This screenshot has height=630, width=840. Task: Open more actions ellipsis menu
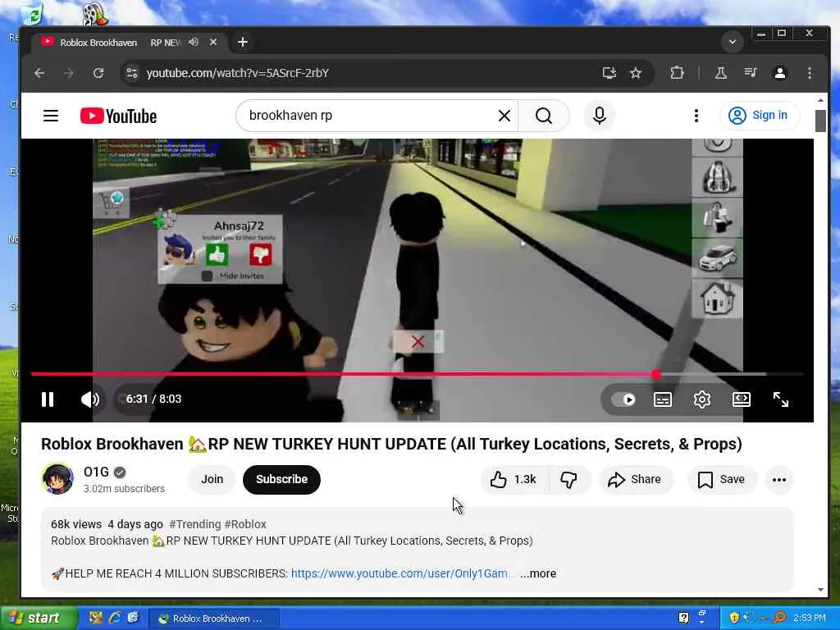(x=779, y=479)
